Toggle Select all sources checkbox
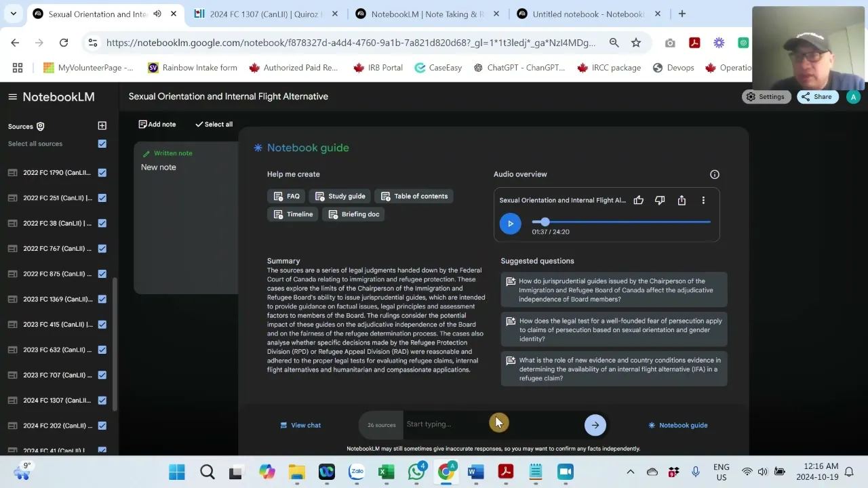868x488 pixels. tap(102, 144)
